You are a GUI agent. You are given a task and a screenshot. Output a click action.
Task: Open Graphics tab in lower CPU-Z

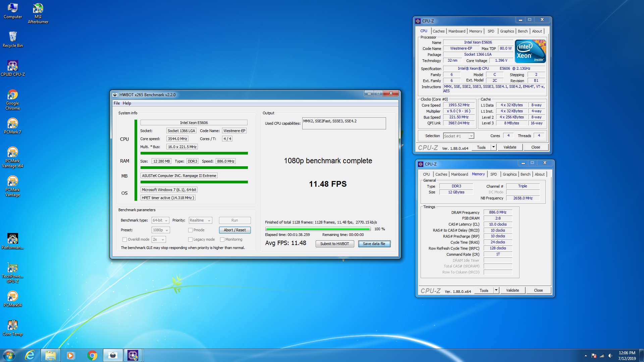click(x=509, y=174)
